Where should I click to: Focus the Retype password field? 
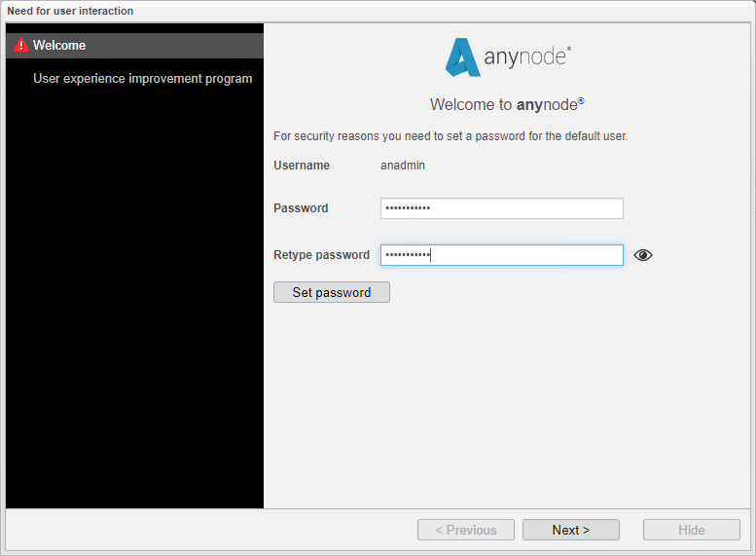[501, 255]
